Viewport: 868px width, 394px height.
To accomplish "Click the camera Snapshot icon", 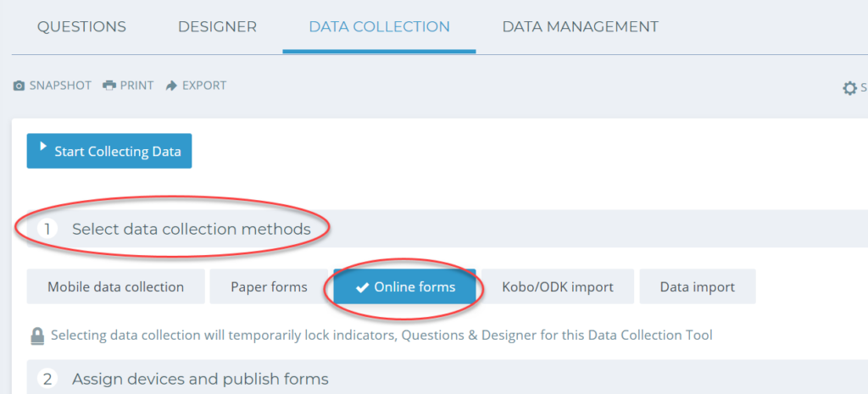I will 19,86.
